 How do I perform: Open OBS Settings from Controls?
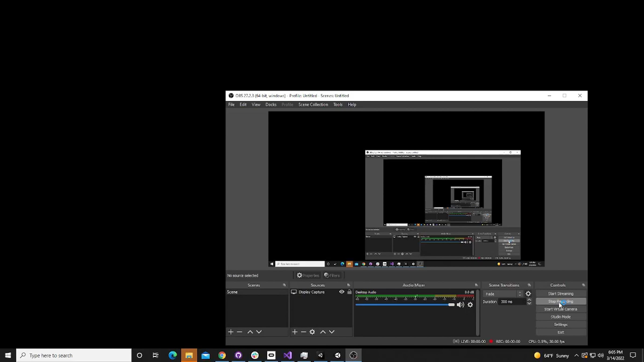point(561,324)
